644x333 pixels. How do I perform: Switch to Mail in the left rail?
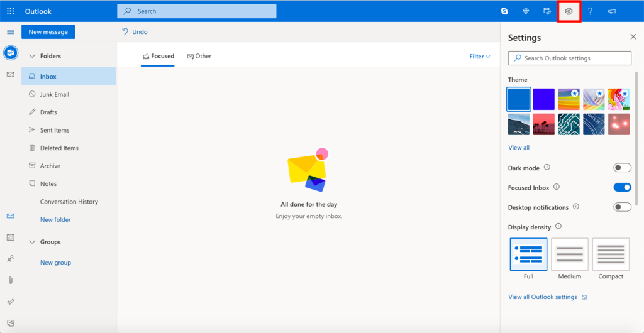tap(11, 216)
